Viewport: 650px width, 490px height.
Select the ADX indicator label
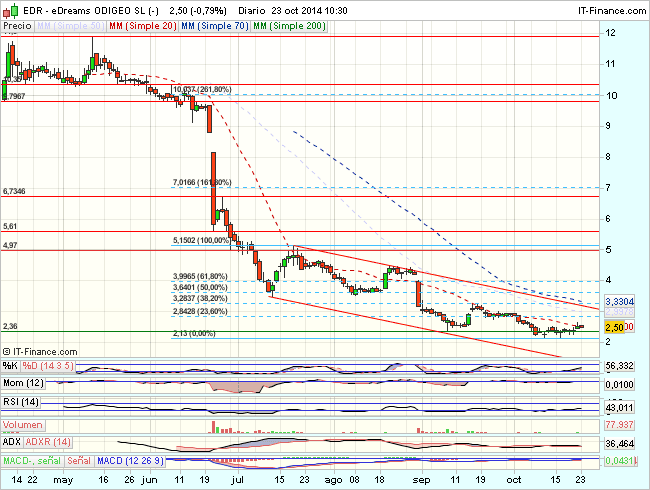tap(12, 442)
